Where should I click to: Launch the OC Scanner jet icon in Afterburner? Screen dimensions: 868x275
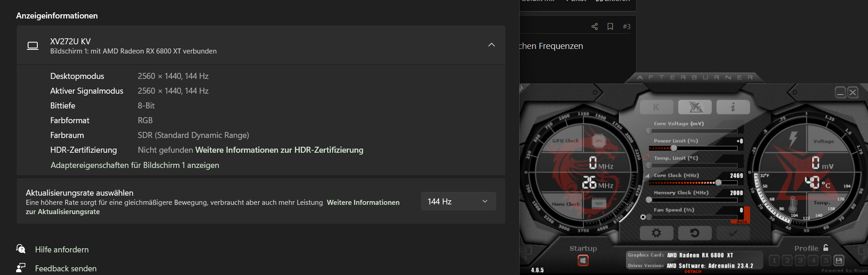click(695, 107)
